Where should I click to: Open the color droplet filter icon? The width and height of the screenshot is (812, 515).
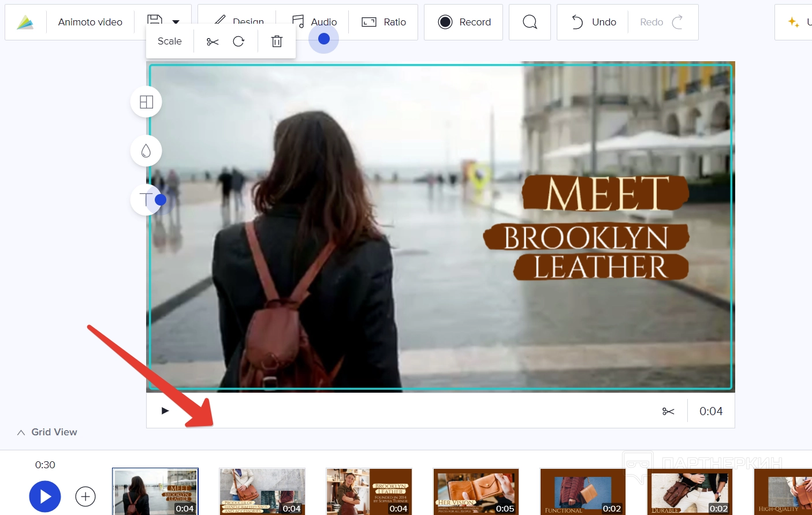[146, 151]
